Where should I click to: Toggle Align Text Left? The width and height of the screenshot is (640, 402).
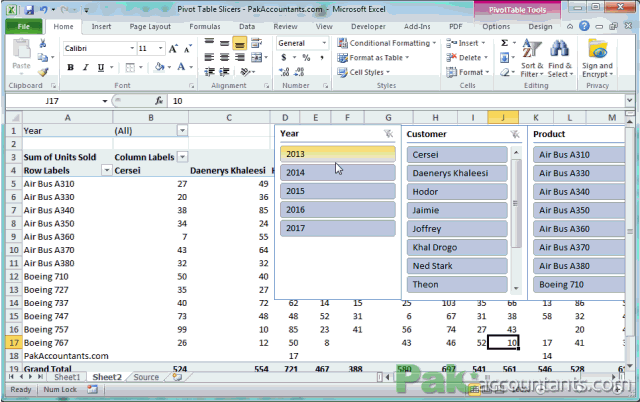coord(209,58)
